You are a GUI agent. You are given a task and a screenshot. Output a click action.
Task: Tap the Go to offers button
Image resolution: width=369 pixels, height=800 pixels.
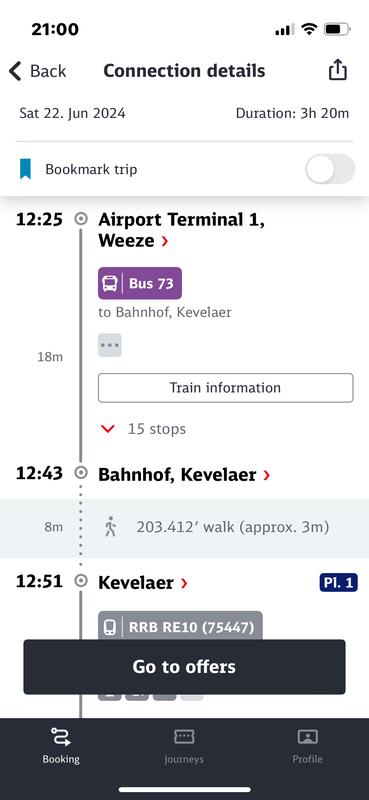[x=184, y=667]
